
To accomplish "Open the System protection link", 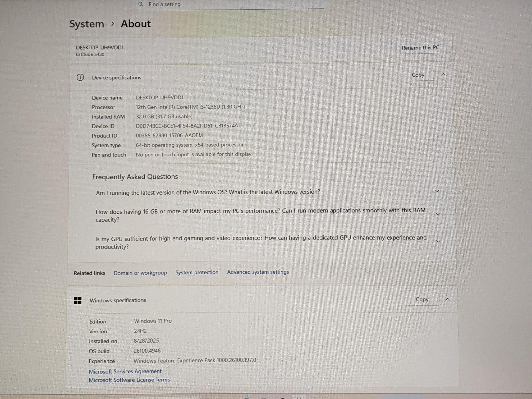I will pyautogui.click(x=197, y=272).
